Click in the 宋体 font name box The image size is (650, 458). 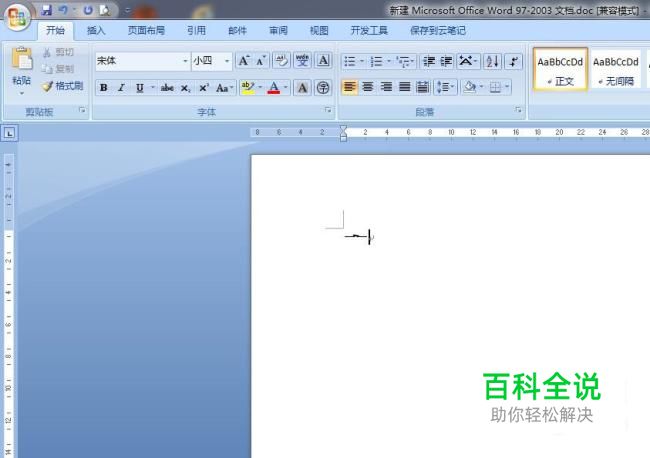coord(138,61)
